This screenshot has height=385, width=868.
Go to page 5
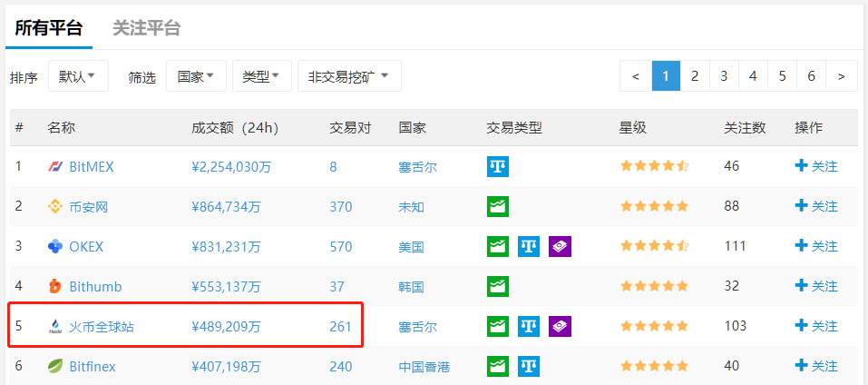(782, 76)
